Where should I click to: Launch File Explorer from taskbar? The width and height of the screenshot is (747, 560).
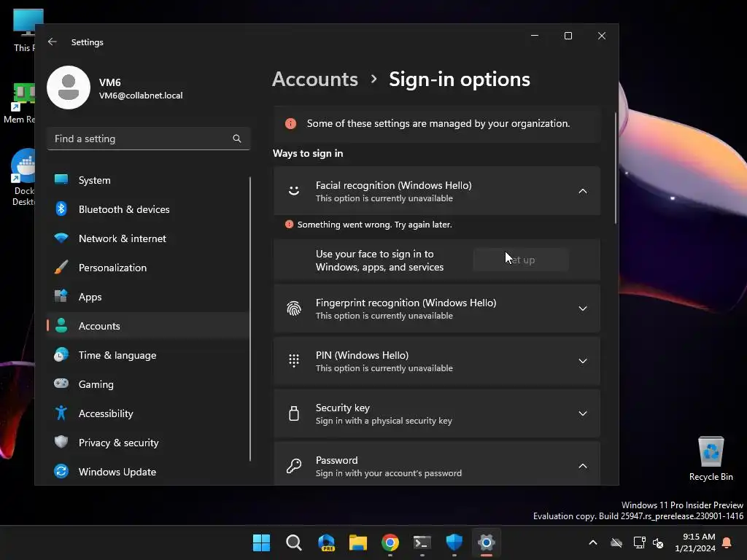click(x=357, y=542)
